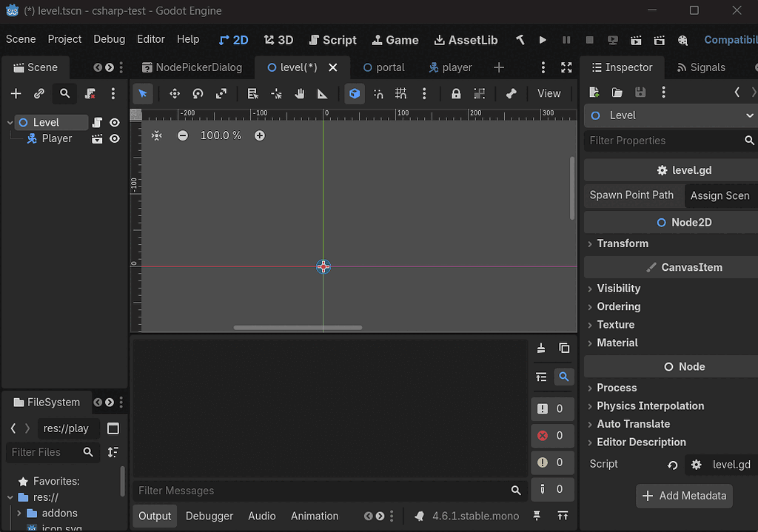The image size is (758, 532).
Task: Run the project with play button
Action: (x=543, y=40)
